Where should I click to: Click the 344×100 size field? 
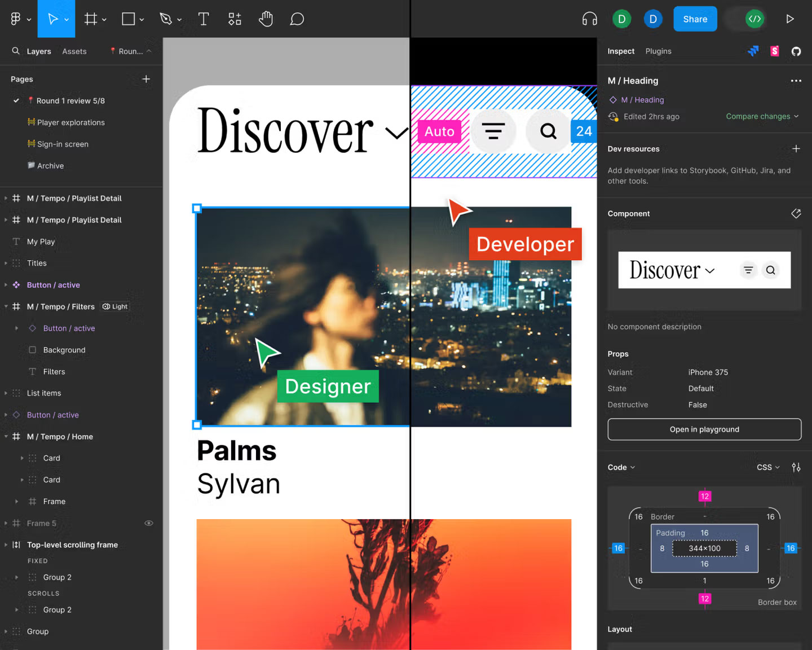[704, 548]
